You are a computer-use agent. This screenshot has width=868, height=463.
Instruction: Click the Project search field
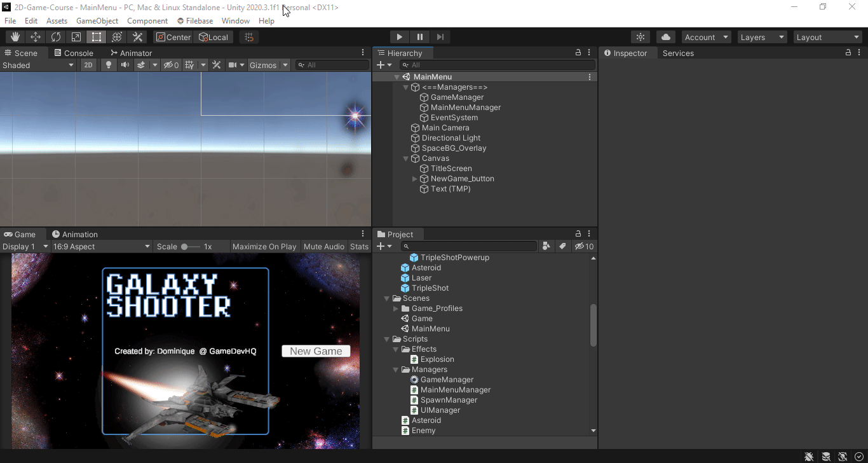470,246
